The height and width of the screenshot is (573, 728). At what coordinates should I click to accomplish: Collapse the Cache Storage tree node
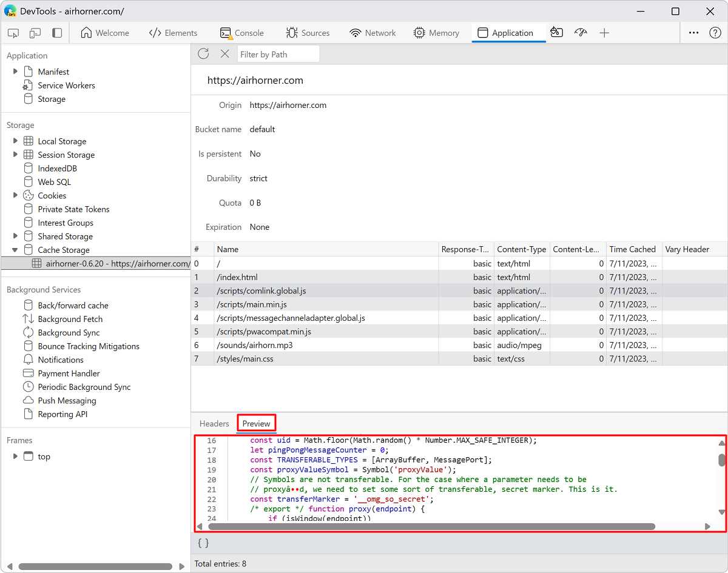point(15,250)
